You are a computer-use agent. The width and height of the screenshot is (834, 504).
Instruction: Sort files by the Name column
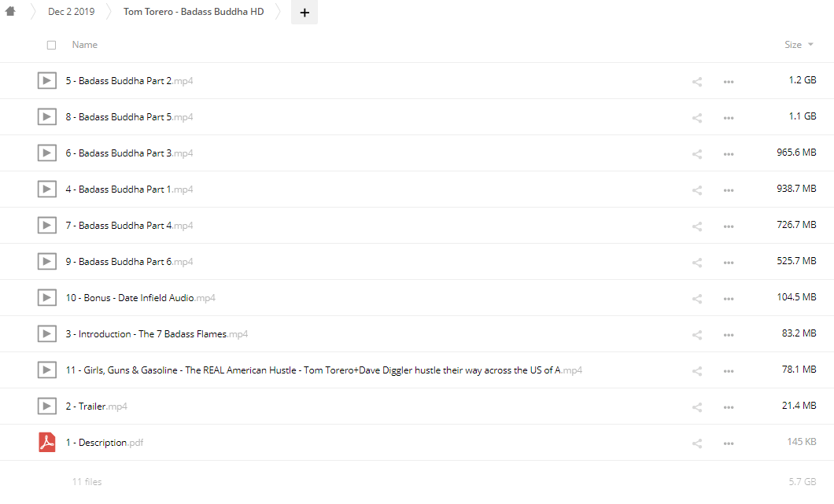[84, 45]
